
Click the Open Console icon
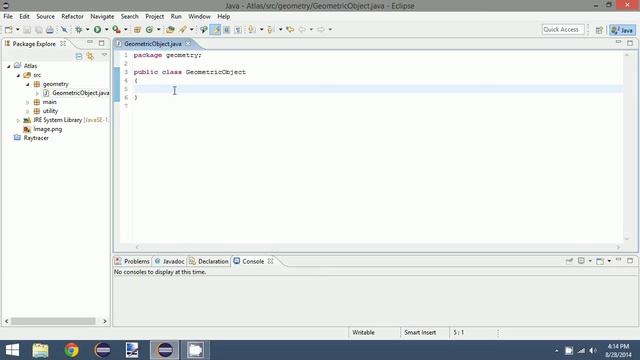600,260
